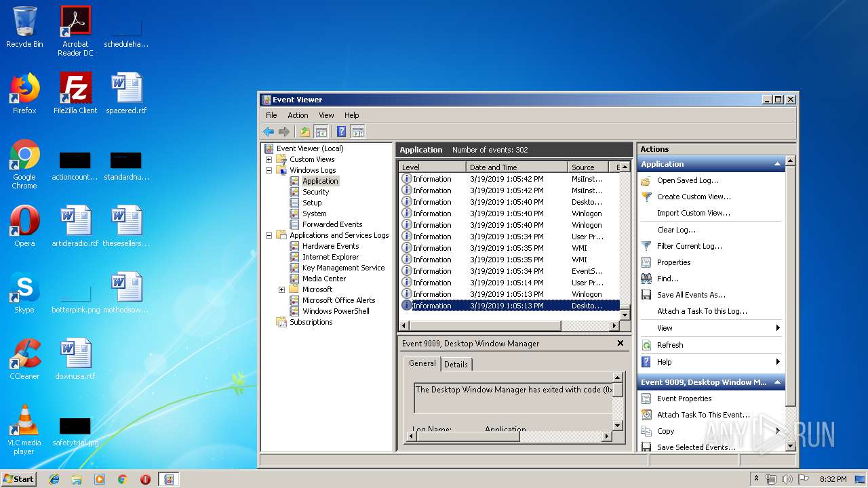Click Filter Current Log action
The width and height of the screenshot is (868, 488).
pyautogui.click(x=689, y=246)
